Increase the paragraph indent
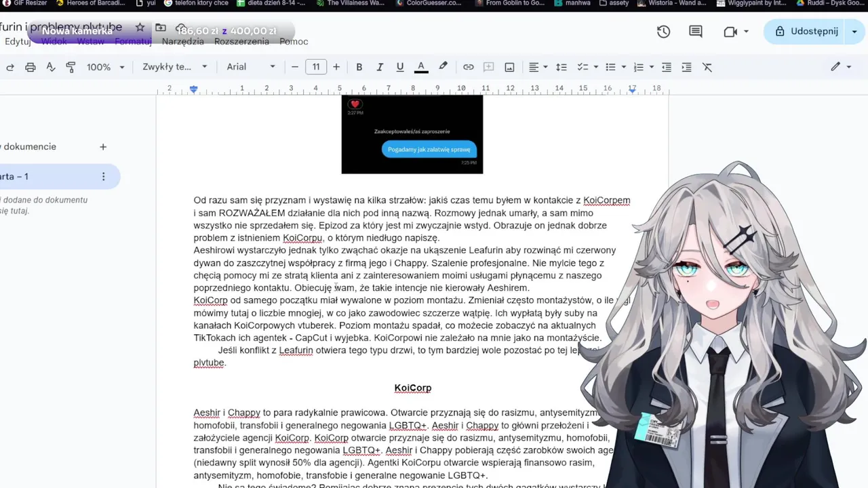The image size is (868, 488). 687,67
